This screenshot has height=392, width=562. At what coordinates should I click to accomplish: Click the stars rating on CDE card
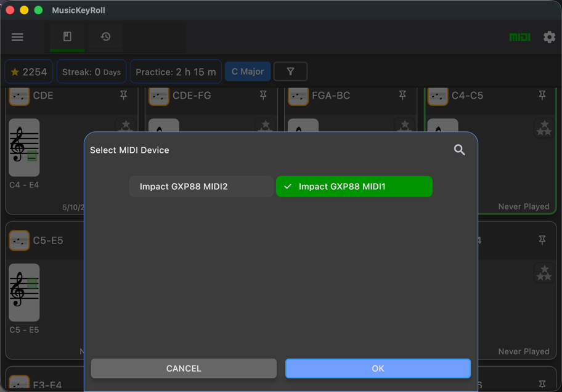click(126, 125)
